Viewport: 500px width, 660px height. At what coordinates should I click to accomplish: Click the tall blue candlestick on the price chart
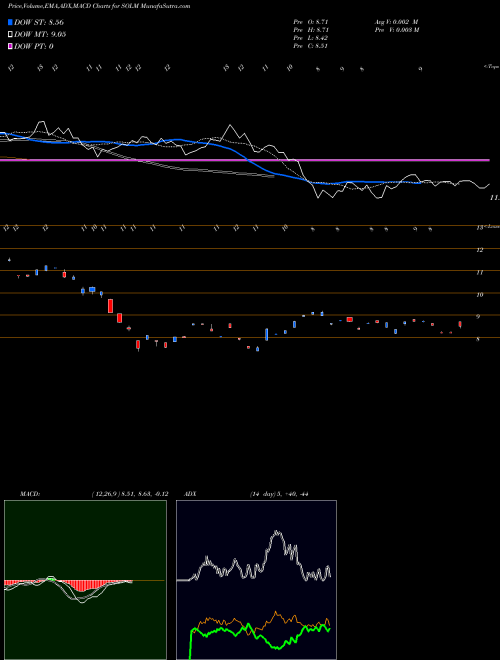[x=266, y=335]
